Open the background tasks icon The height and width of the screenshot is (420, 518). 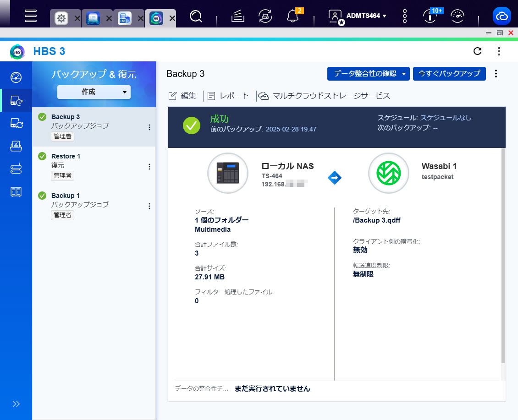[x=237, y=16]
